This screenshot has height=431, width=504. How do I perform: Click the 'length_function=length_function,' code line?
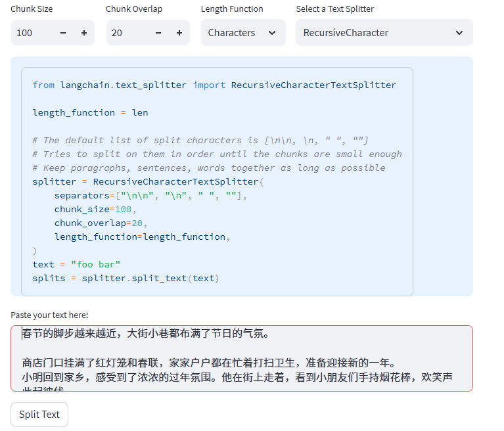click(143, 237)
